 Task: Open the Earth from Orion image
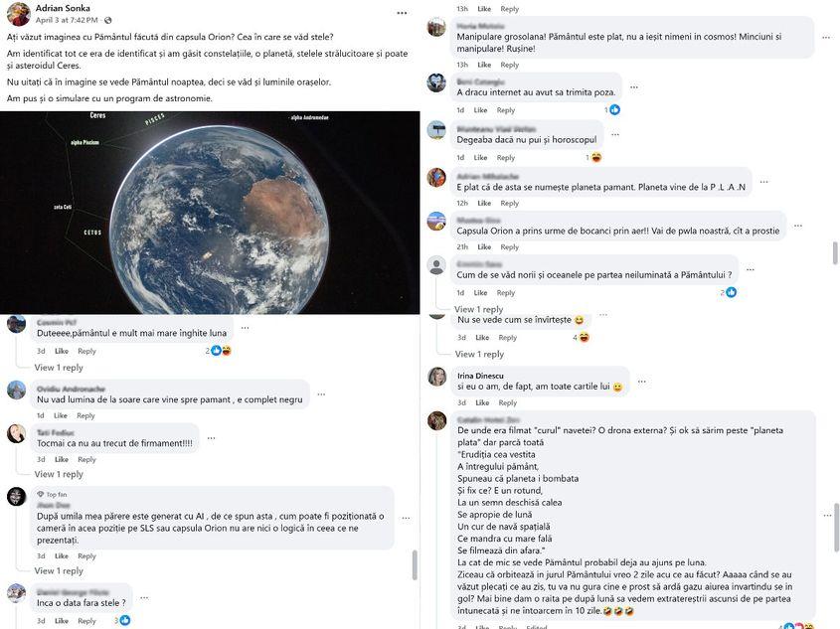210,213
